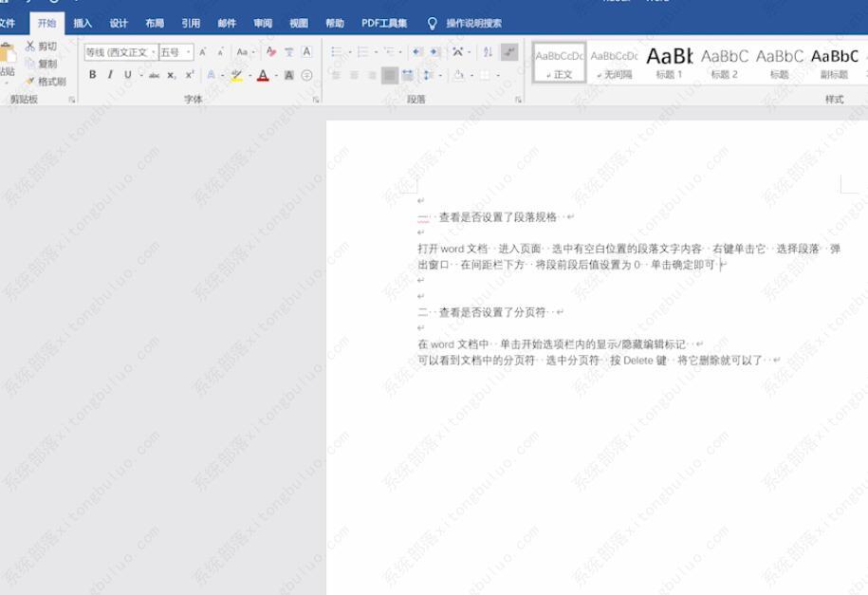Viewport: 868px width, 595px height.
Task: Toggle center alignment
Action: 354,75
